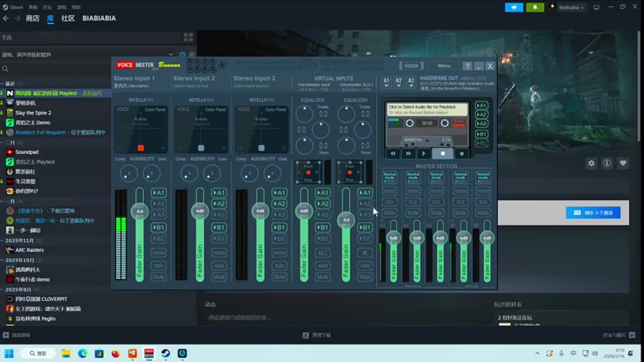This screenshot has height=362, width=644.
Task: Select Slay the Spire 2 in library
Action: click(33, 113)
